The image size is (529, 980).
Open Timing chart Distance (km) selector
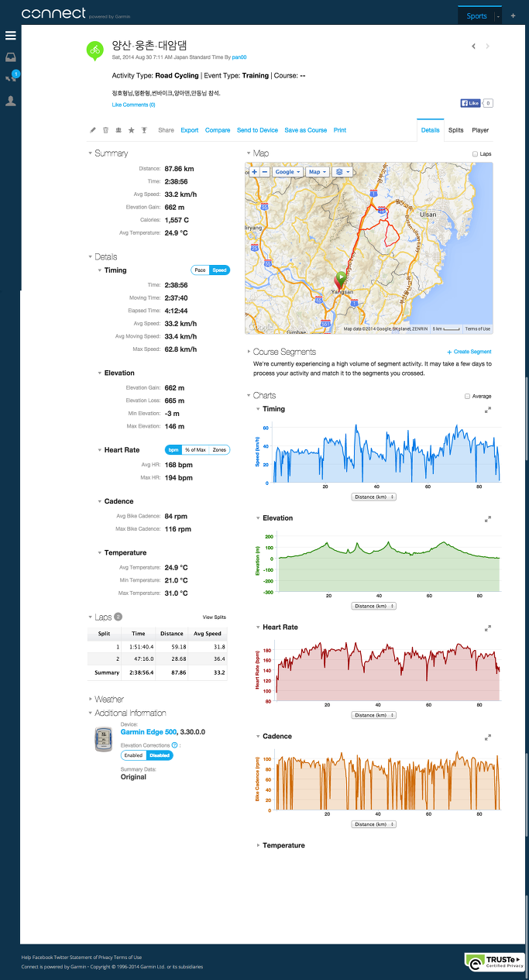(x=373, y=497)
